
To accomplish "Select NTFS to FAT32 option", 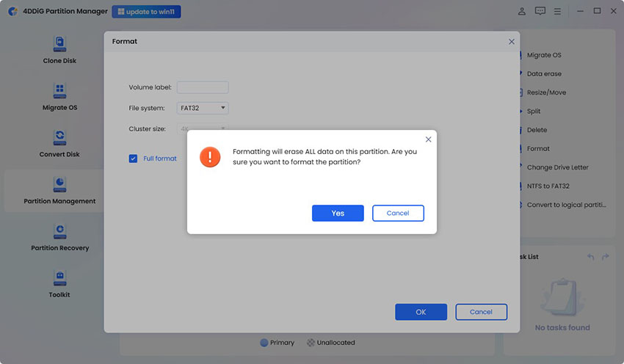I will pyautogui.click(x=548, y=186).
